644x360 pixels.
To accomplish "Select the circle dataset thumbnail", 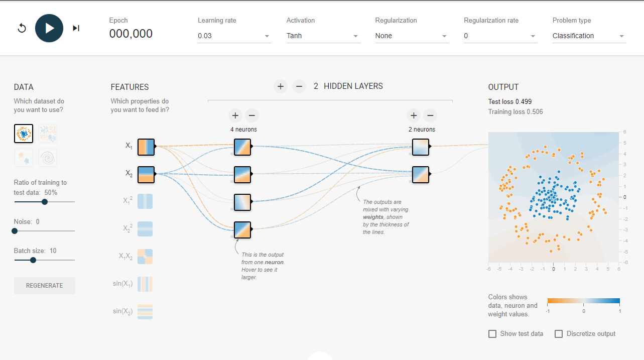I will 24,133.
